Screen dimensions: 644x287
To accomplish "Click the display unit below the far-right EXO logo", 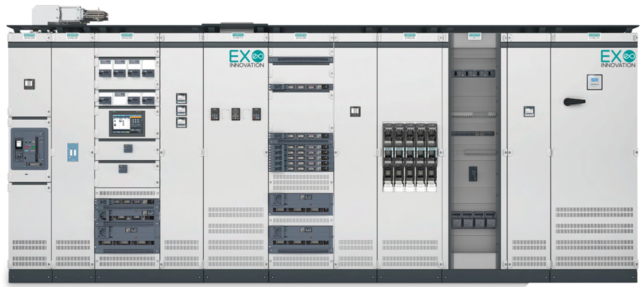I will [594, 82].
